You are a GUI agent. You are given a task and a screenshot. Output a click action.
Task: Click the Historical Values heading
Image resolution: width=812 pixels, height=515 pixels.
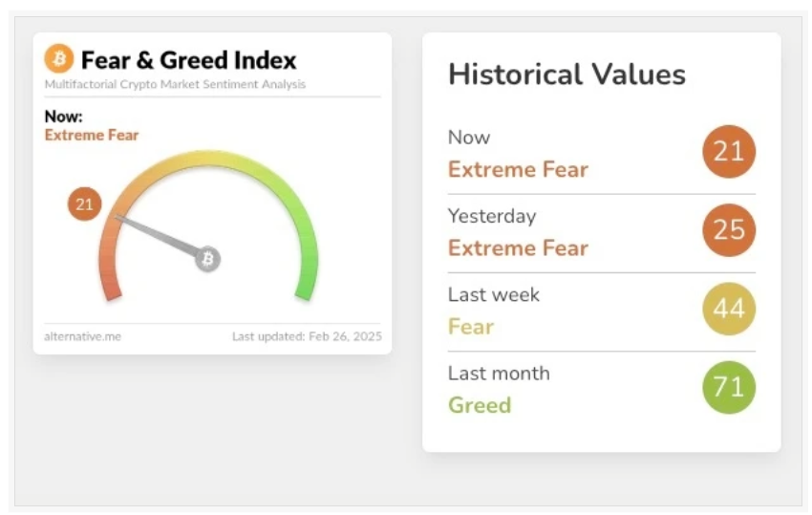point(566,75)
